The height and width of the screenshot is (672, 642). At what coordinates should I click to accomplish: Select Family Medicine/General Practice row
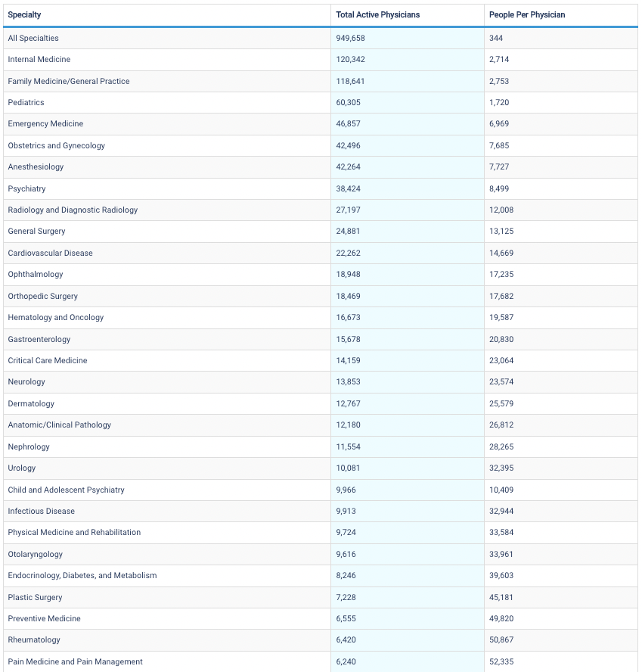(x=69, y=81)
